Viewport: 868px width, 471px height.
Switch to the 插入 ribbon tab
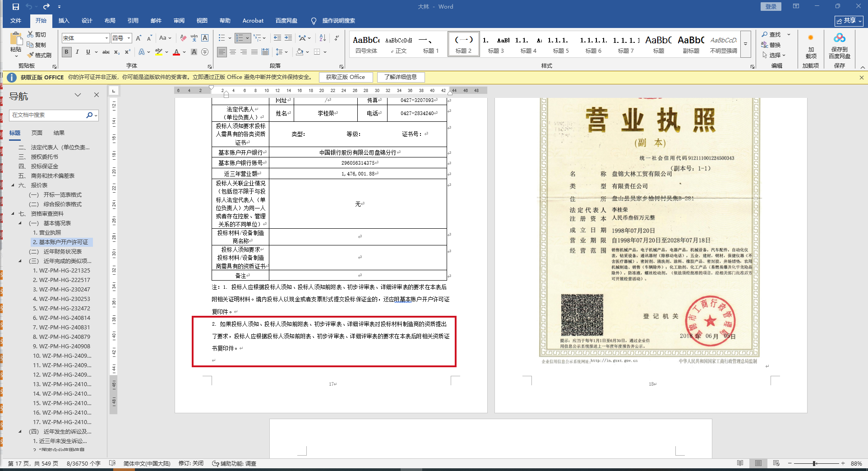64,21
